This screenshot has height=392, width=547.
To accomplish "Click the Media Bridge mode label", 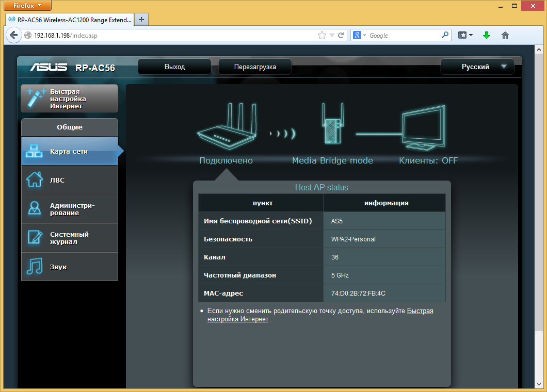I will [x=332, y=160].
